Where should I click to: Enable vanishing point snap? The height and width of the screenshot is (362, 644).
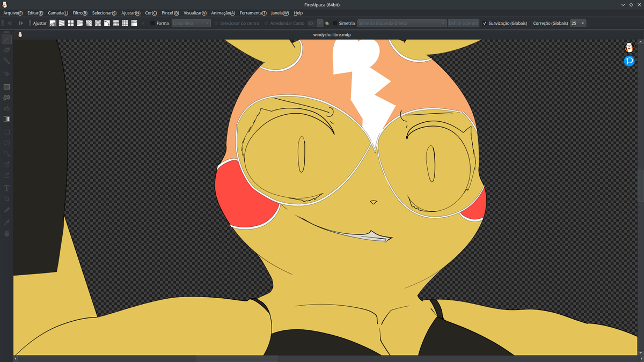click(80, 23)
